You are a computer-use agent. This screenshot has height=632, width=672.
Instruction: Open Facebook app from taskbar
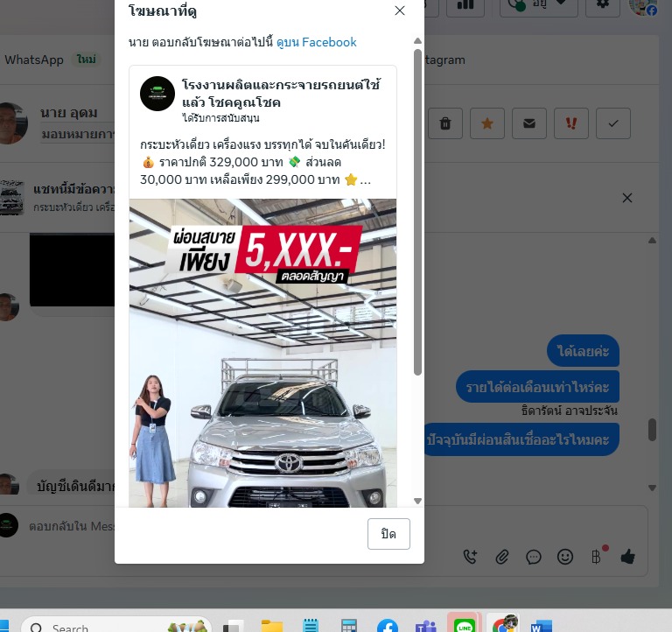click(x=388, y=626)
